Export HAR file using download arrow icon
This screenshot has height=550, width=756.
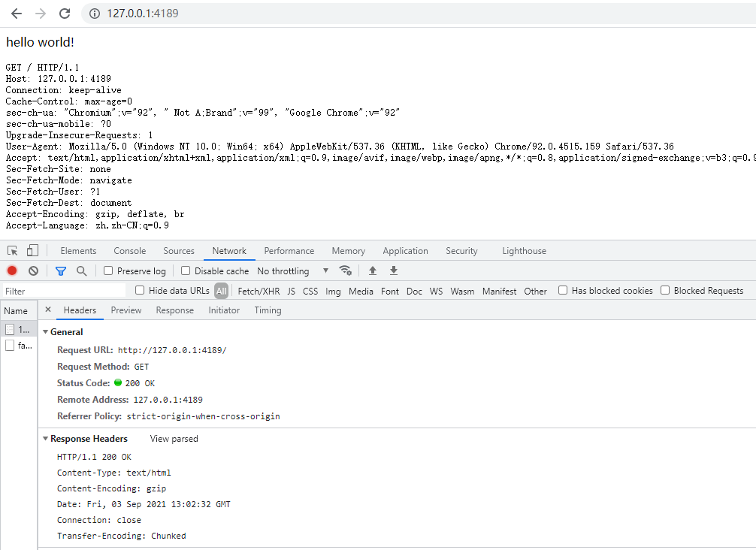(x=393, y=270)
